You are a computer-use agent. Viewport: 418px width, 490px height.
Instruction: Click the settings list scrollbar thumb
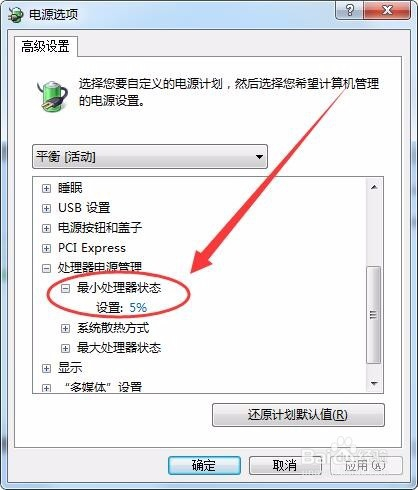tap(373, 315)
